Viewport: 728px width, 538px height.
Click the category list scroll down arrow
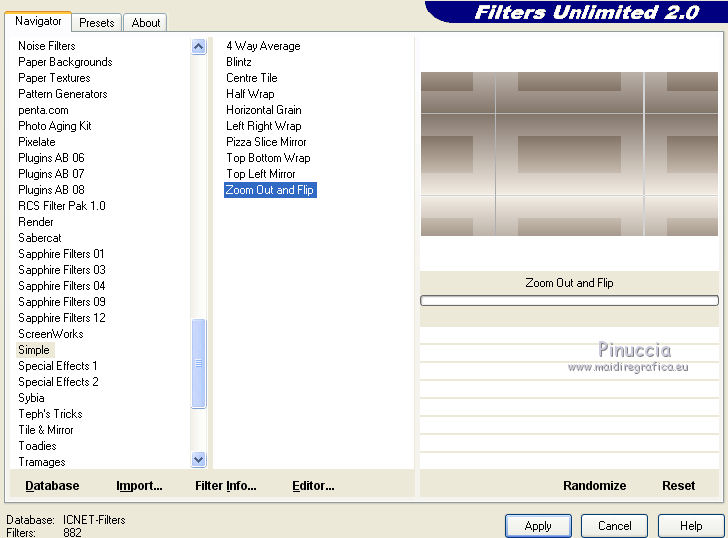coord(199,460)
